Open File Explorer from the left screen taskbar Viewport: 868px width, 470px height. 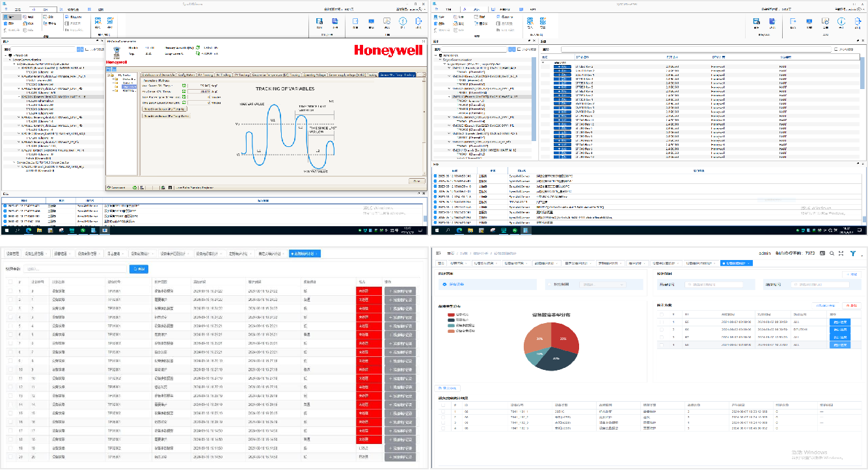[39, 230]
